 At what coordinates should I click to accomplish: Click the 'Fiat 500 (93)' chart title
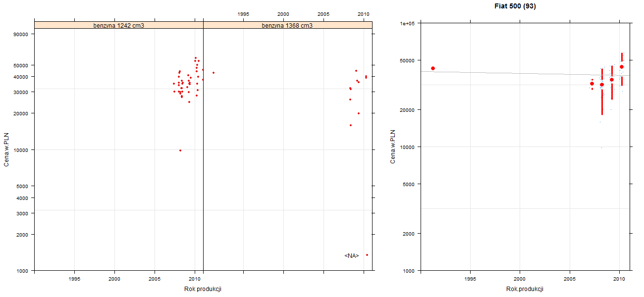(515, 6)
